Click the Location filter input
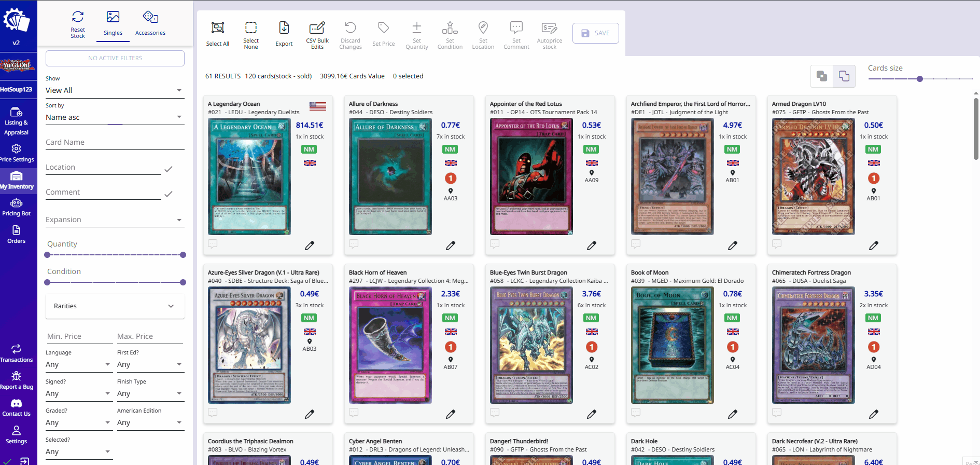 click(x=103, y=167)
